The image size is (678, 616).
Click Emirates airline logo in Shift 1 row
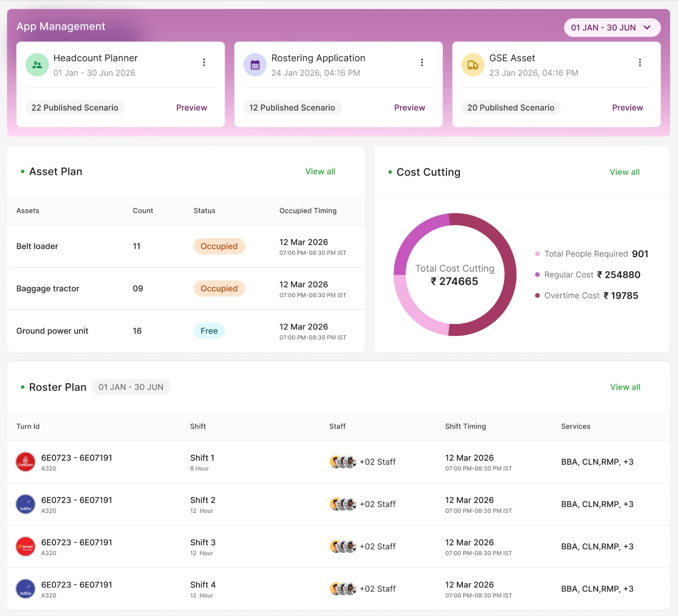coord(25,462)
